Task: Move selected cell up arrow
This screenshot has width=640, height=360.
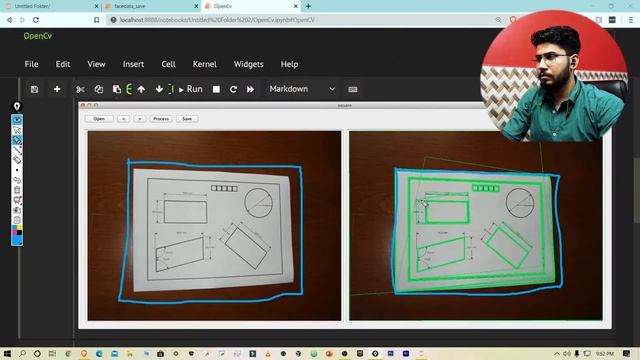Action: pos(141,89)
